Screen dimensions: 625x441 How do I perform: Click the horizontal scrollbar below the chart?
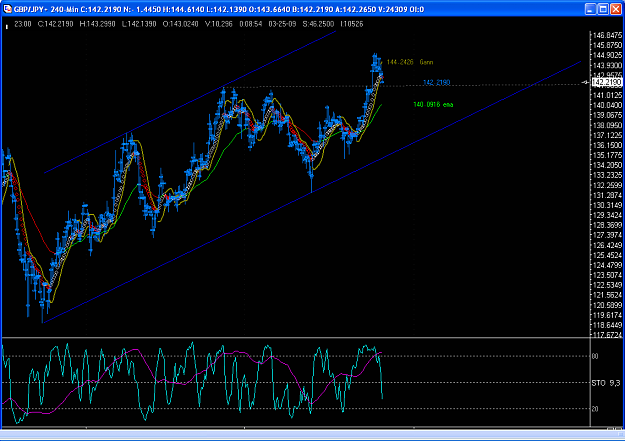click(x=312, y=434)
